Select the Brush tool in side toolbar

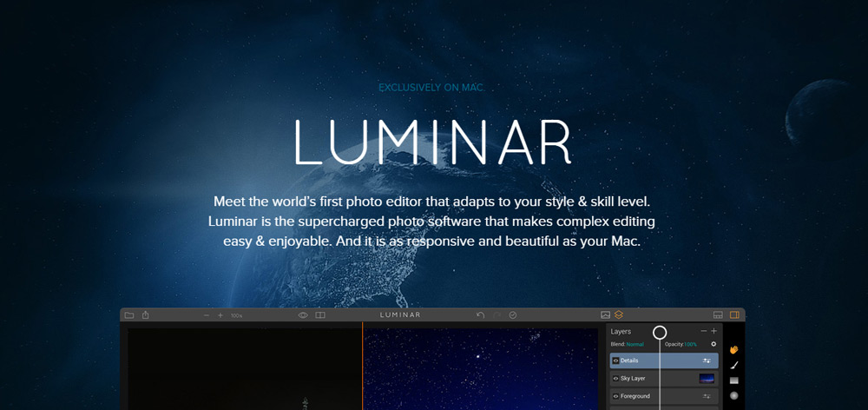click(x=734, y=365)
